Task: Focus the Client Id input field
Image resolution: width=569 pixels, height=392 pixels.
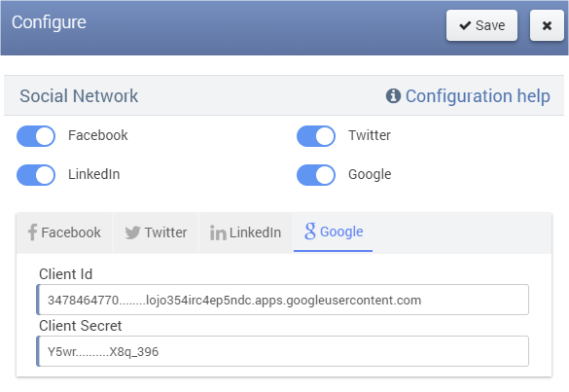Action: click(283, 300)
